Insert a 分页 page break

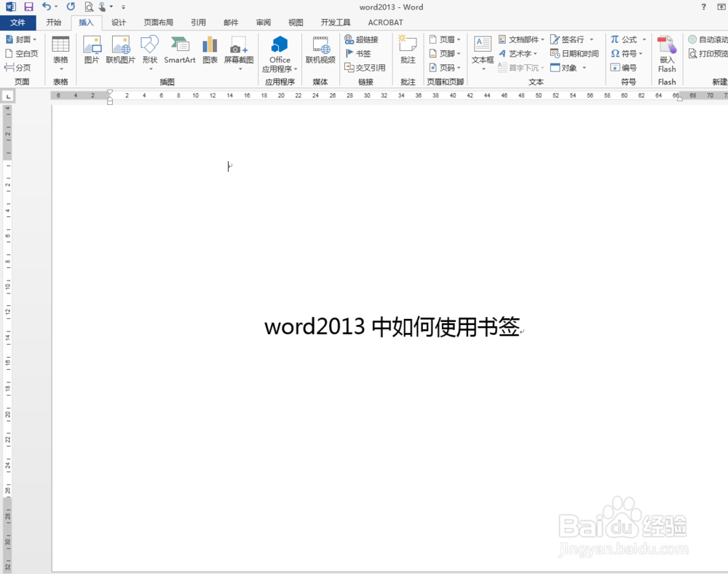[17, 68]
